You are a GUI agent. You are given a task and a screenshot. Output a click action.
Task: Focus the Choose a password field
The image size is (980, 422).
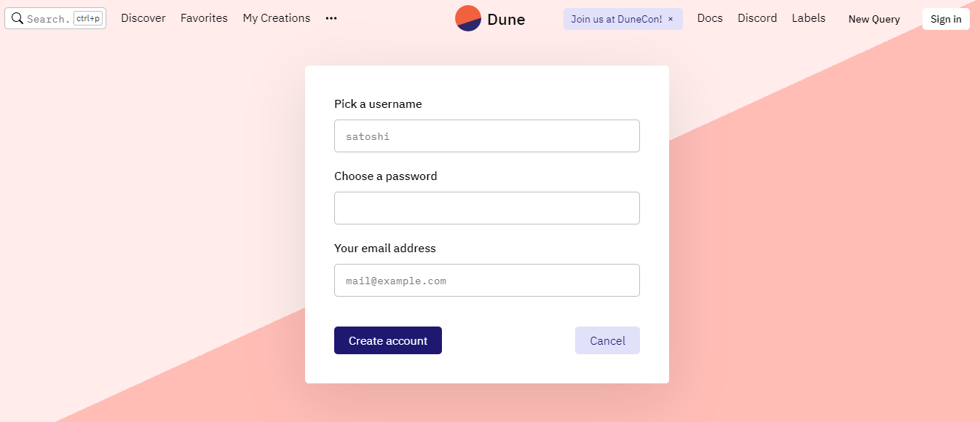coord(487,208)
